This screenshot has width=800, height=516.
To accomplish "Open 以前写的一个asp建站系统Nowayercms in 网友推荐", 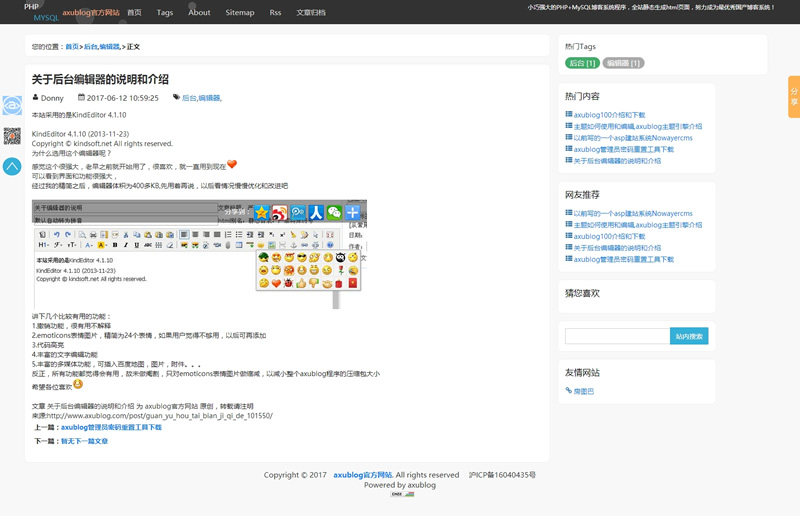I will tap(633, 213).
